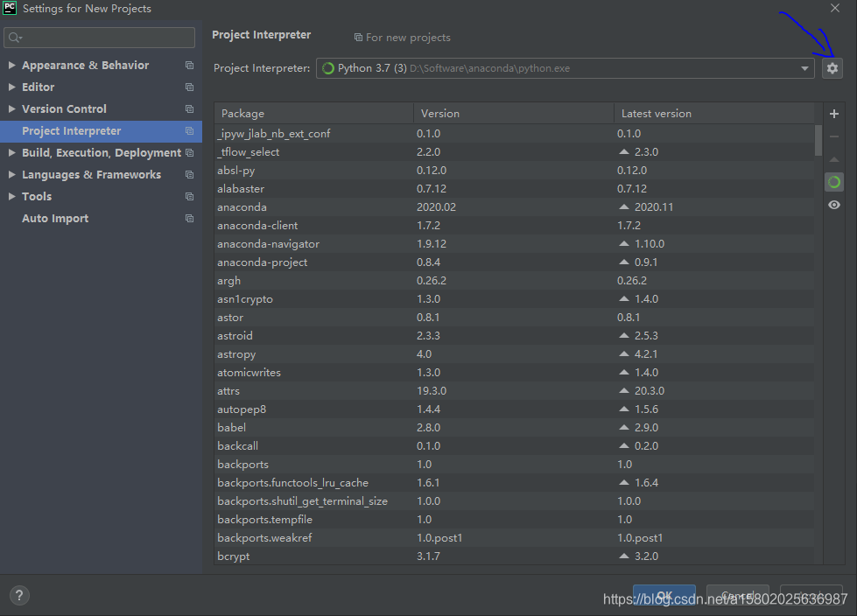This screenshot has height=616, width=857.
Task: Select the asn1crypto package
Action: click(515, 298)
